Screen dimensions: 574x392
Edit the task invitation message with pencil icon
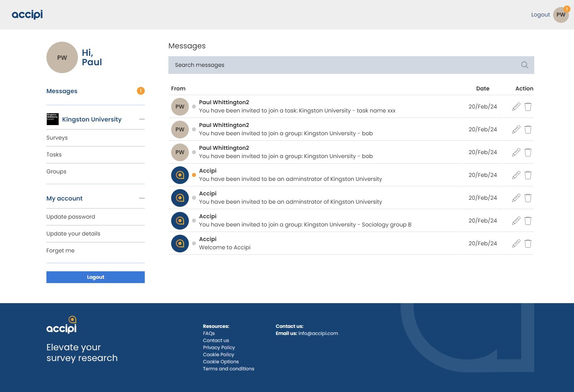tap(516, 107)
